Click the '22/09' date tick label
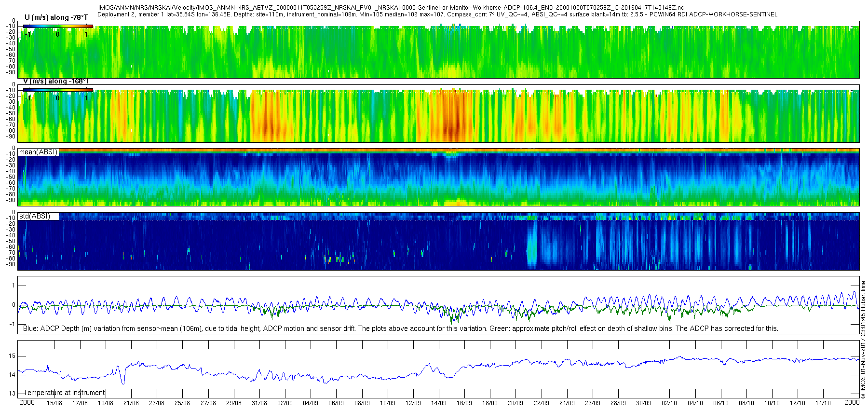 542,403
